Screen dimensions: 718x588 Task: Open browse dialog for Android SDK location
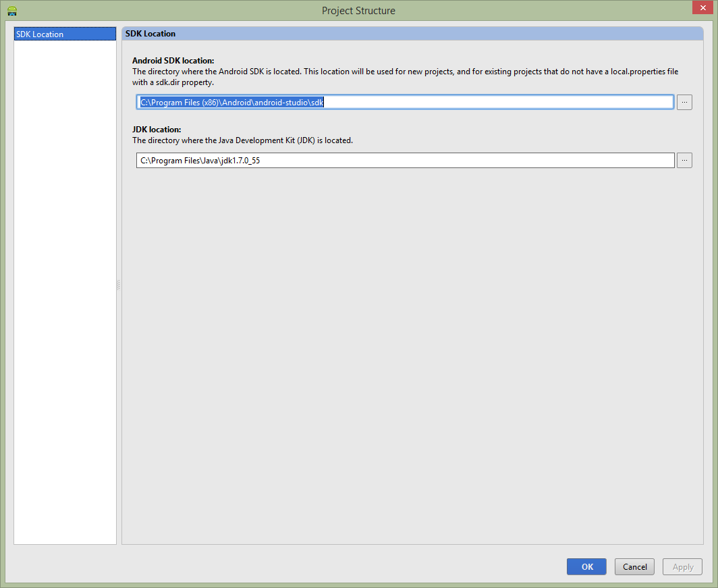pyautogui.click(x=684, y=102)
